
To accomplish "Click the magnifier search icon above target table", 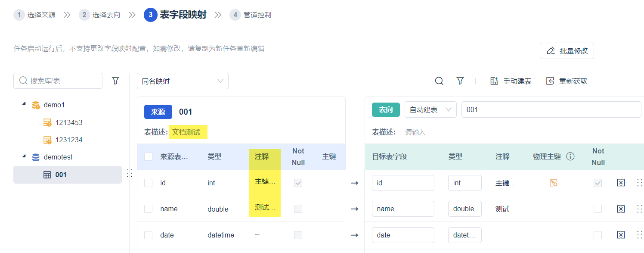I will click(x=439, y=81).
